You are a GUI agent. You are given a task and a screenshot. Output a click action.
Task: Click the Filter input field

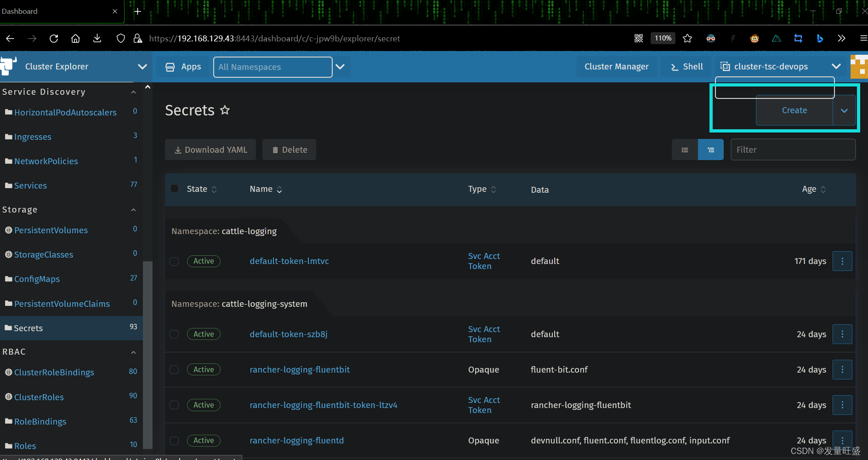click(793, 150)
